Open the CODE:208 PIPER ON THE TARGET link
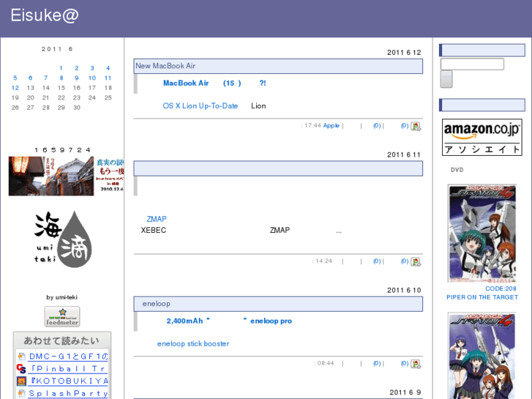Screen dimensions: 532x399 [x=482, y=293]
